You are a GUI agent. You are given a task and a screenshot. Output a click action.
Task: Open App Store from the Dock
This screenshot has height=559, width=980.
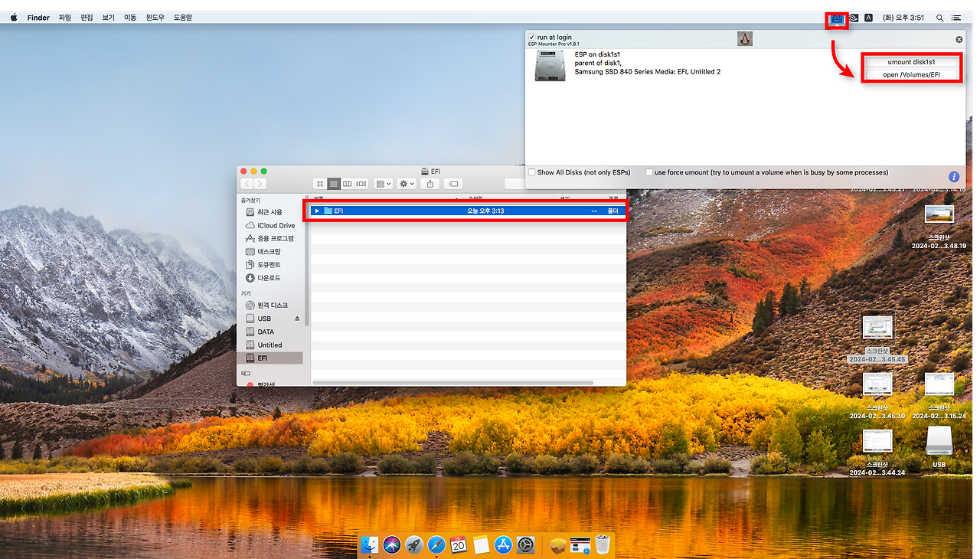tap(503, 544)
